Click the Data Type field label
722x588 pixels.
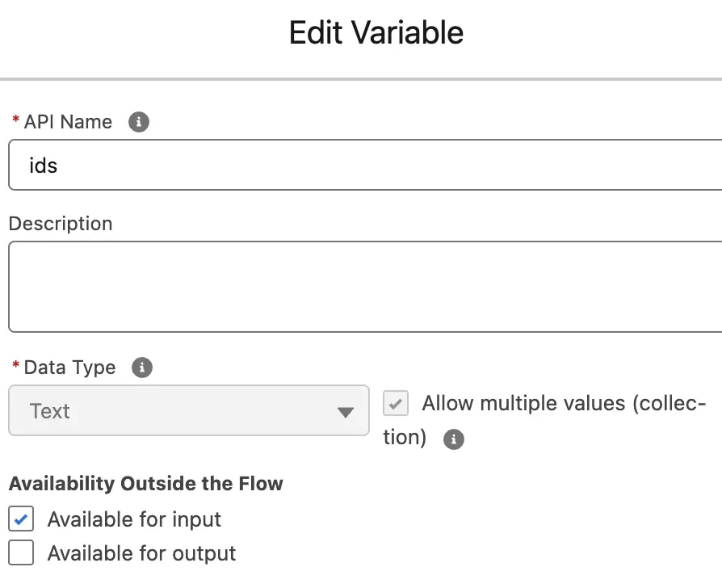[70, 367]
